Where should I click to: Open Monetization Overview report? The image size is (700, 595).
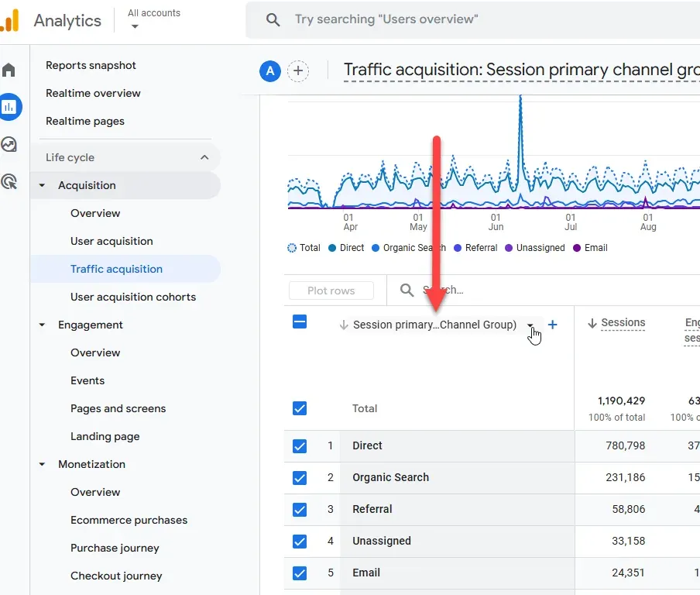(x=95, y=492)
